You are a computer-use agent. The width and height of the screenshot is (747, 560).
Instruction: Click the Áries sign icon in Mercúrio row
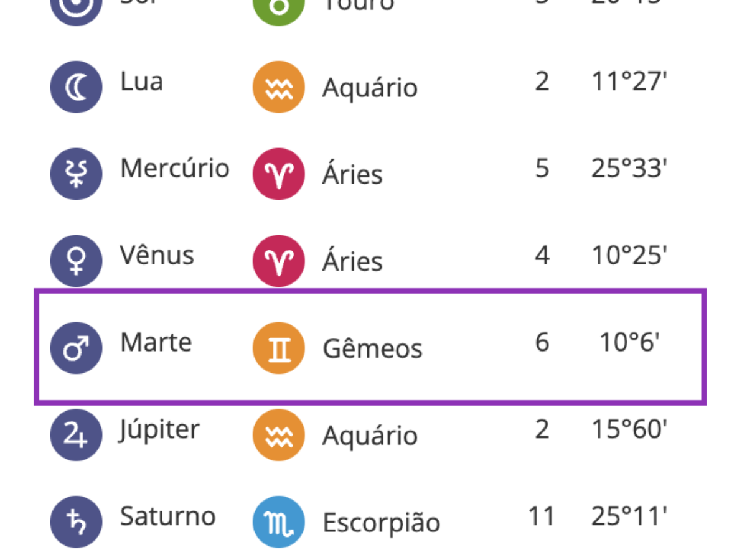pyautogui.click(x=279, y=174)
